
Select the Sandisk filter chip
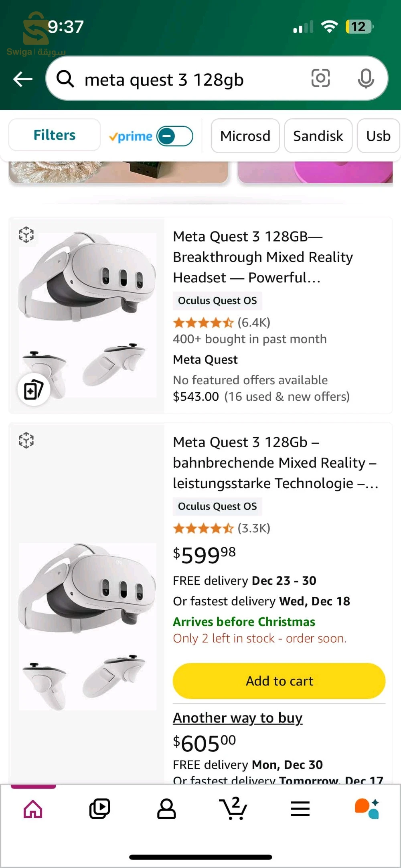[x=318, y=136]
